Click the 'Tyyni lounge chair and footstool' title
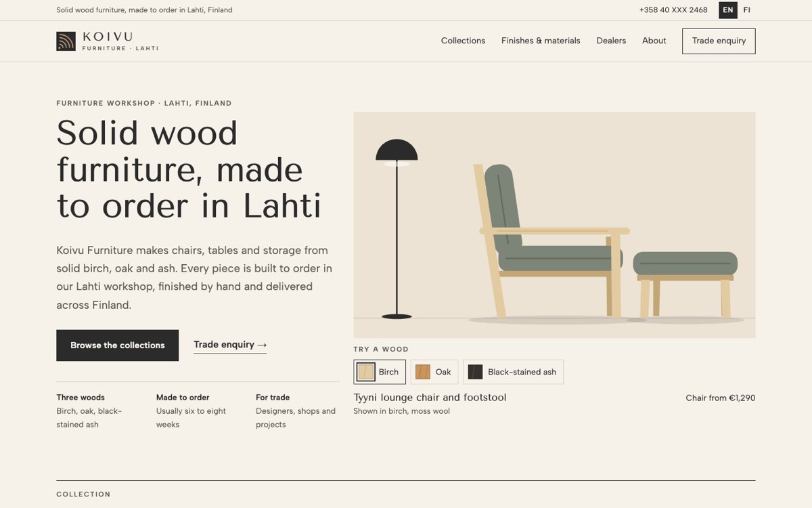Screen dimensions: 812x508 click(x=430, y=398)
